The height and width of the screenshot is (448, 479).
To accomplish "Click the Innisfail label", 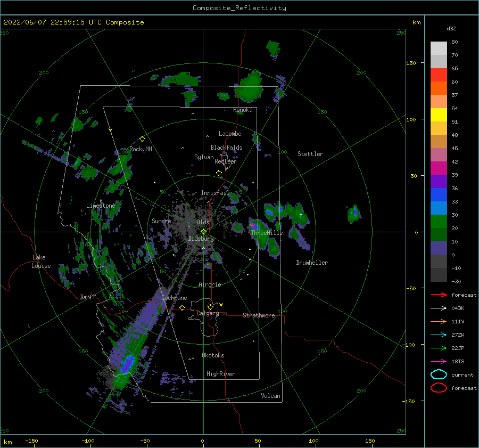I will pyautogui.click(x=215, y=193).
